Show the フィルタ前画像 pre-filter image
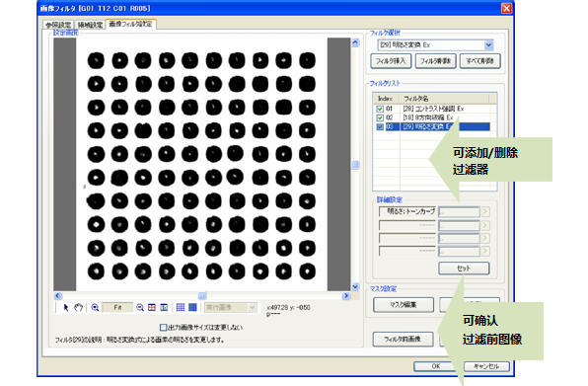Viewport: 588px width, 386px height. (403, 340)
